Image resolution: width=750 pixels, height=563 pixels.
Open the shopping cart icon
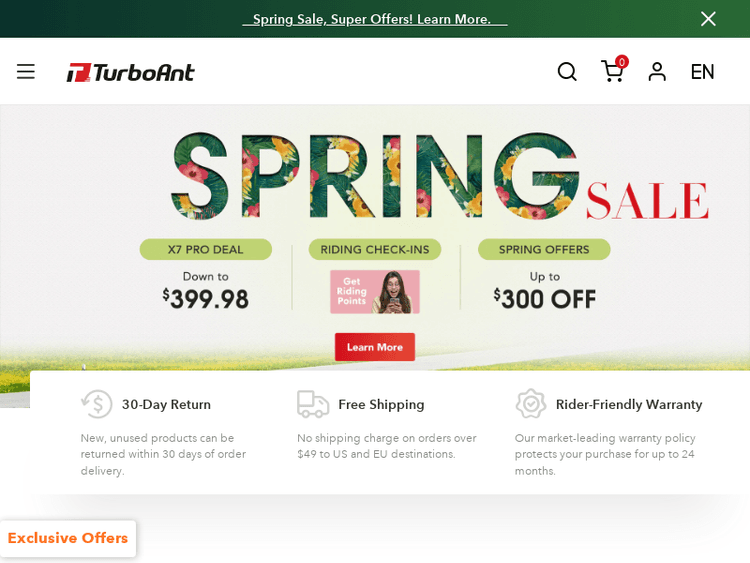(612, 72)
